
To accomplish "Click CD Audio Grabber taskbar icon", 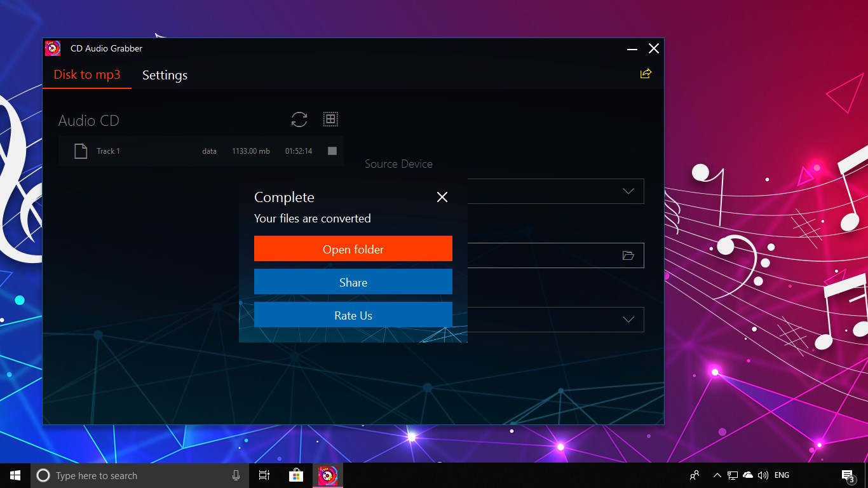I will 328,475.
